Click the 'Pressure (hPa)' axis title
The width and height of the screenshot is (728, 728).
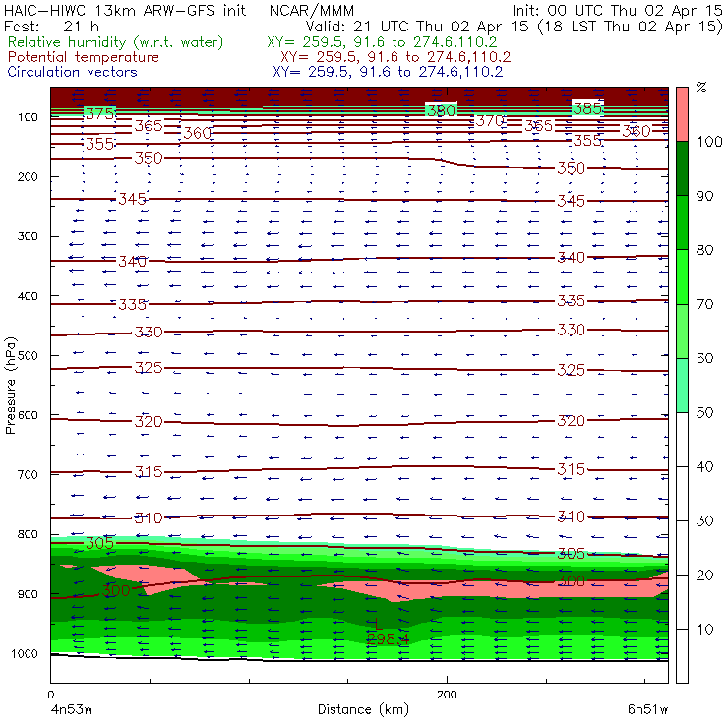10,386
